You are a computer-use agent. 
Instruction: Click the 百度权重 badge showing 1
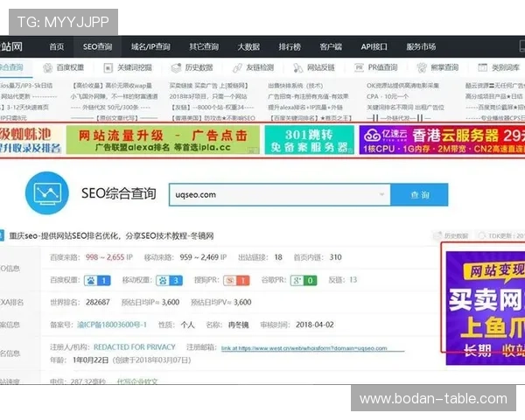pyautogui.click(x=97, y=280)
